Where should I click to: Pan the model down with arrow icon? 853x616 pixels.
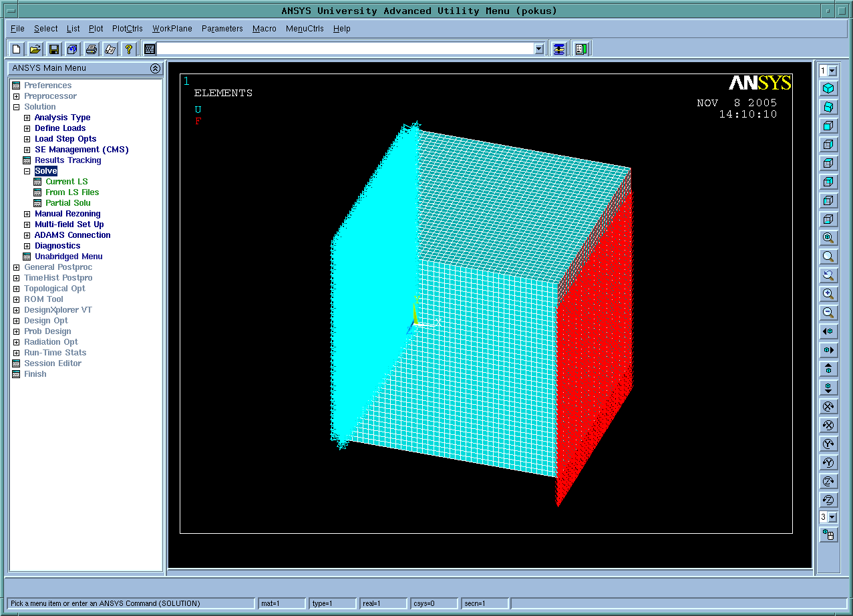(828, 388)
